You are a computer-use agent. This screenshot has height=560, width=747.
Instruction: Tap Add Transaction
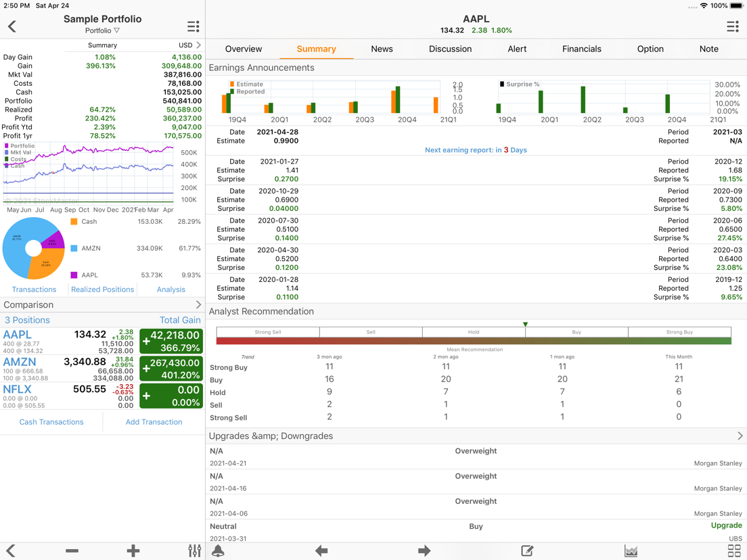(x=154, y=422)
